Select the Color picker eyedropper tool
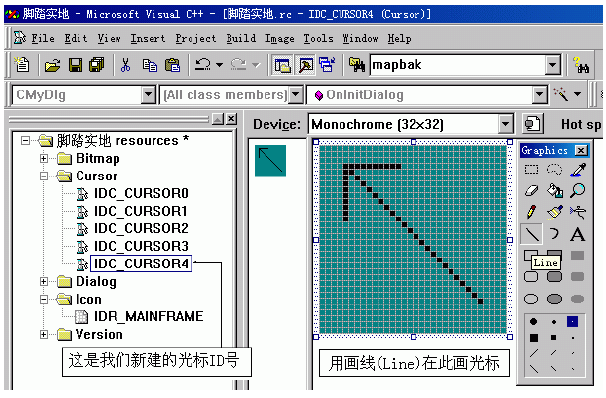Screen dimensions: 606x398 coord(578,170)
